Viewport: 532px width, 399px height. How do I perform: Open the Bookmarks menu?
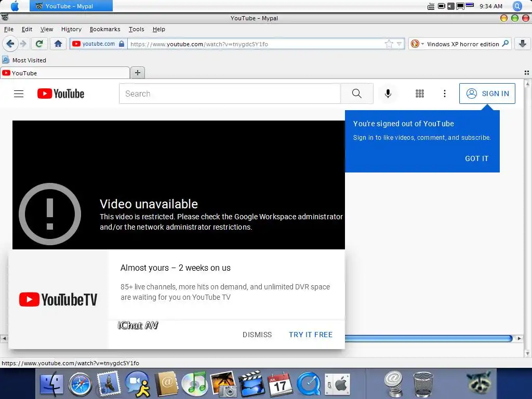click(x=105, y=29)
